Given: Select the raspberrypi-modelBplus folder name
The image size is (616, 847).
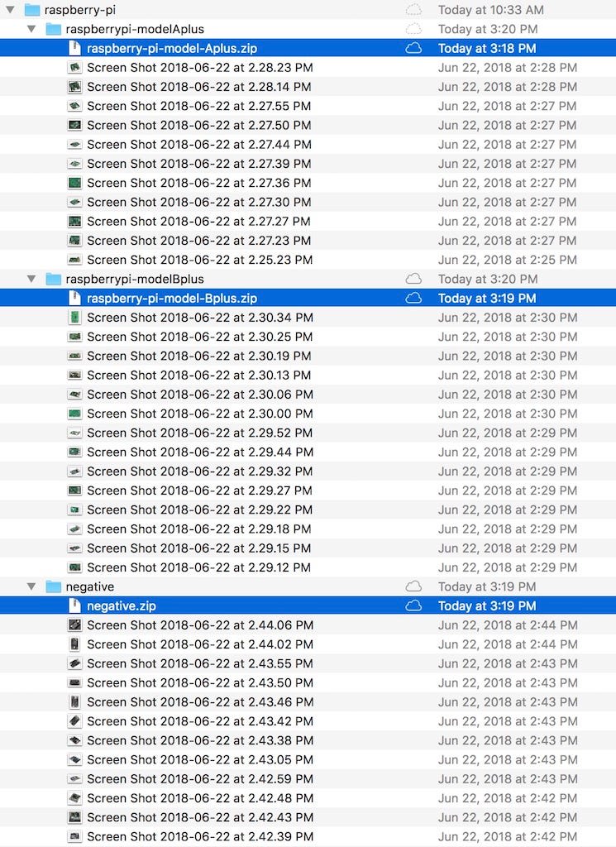Looking at the screenshot, I should [135, 279].
